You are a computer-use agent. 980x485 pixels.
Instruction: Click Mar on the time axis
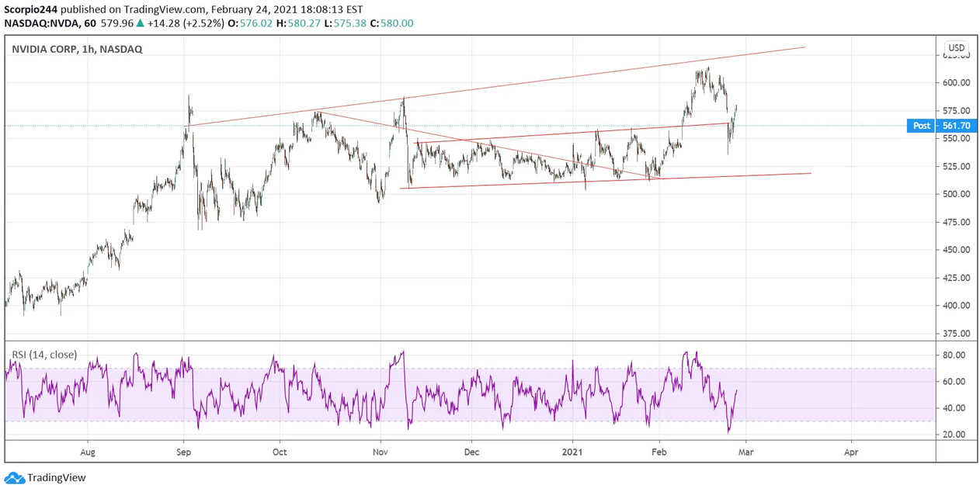coord(745,451)
